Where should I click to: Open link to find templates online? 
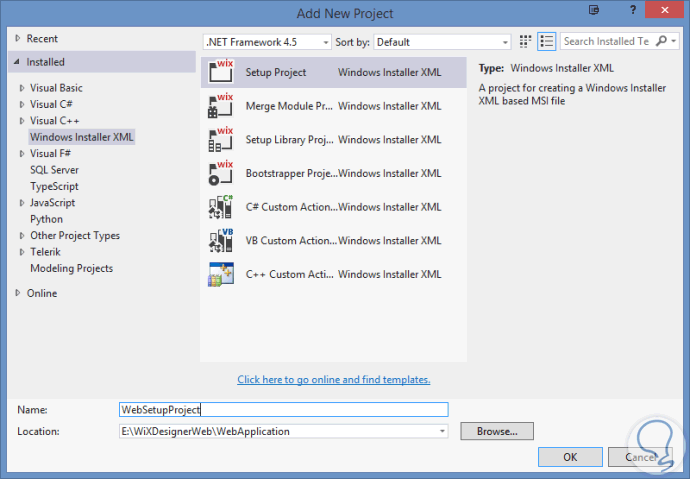(334, 380)
